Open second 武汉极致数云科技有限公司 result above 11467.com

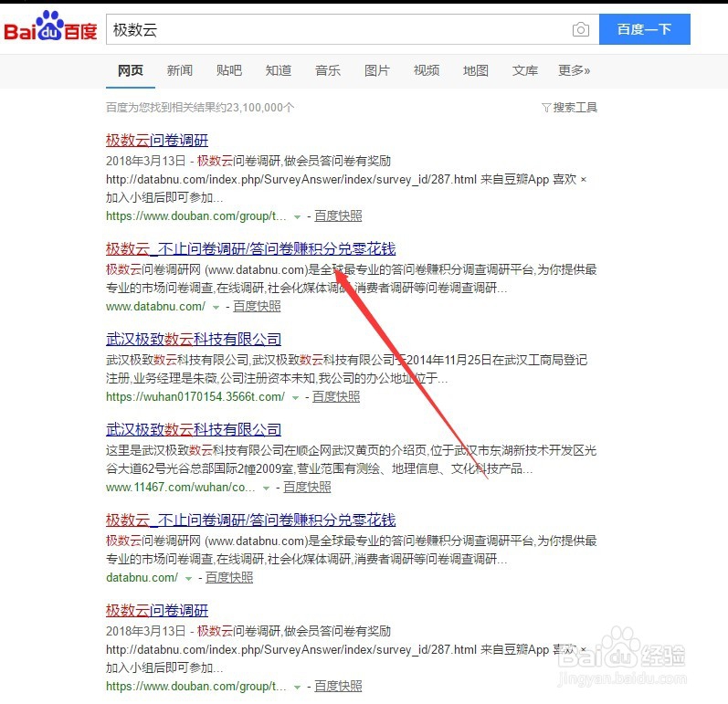[194, 430]
